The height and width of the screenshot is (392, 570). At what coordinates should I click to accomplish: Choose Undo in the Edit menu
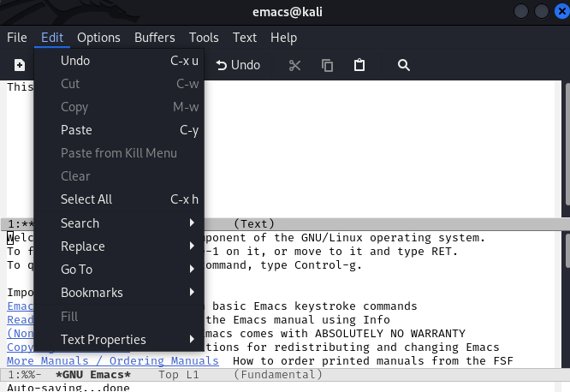point(119,61)
